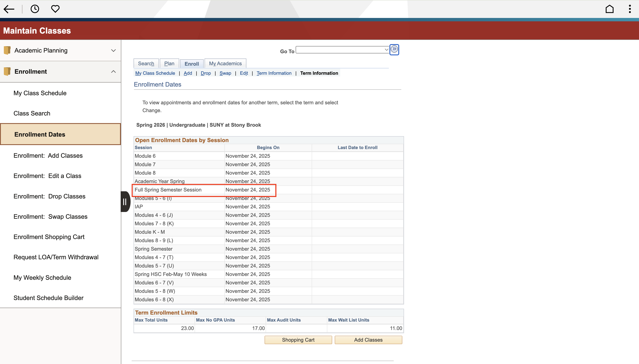
Task: Click the Module K - M row
Action: pos(268,232)
